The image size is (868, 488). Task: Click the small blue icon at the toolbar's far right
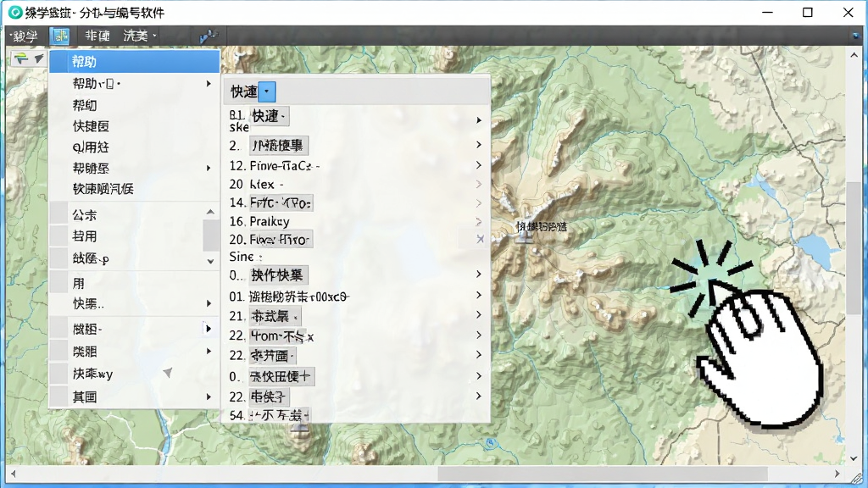point(856,36)
